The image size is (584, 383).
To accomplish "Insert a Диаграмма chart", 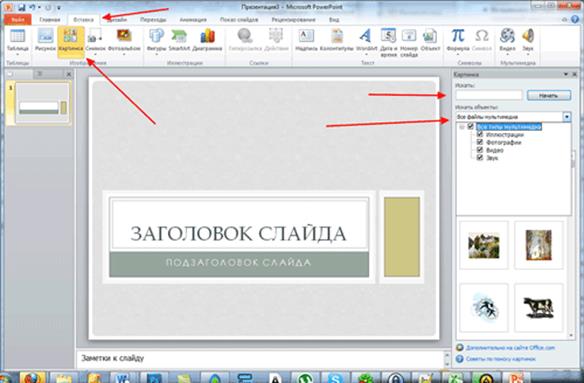I will coord(207,41).
